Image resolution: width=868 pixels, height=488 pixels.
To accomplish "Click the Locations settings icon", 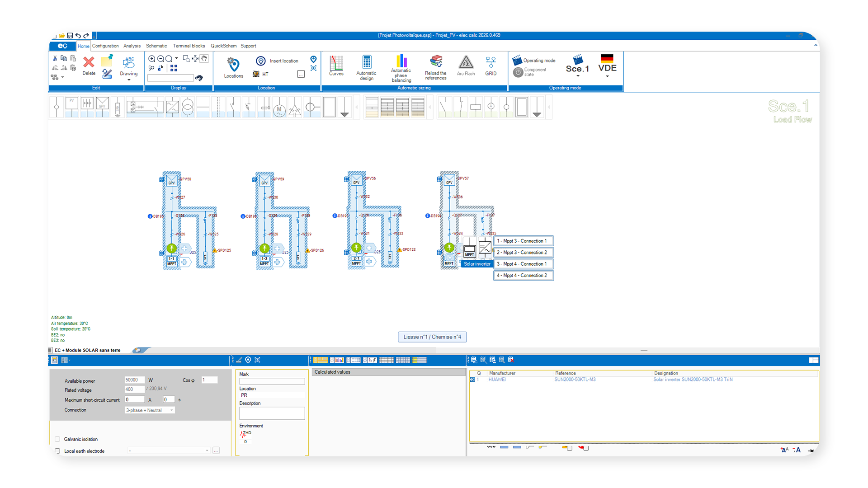I will pyautogui.click(x=233, y=64).
